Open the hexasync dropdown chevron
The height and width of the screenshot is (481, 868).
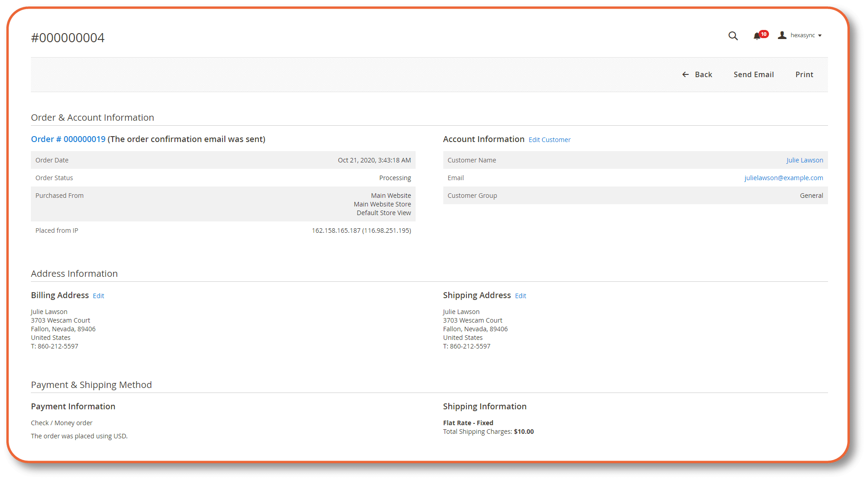coord(820,35)
